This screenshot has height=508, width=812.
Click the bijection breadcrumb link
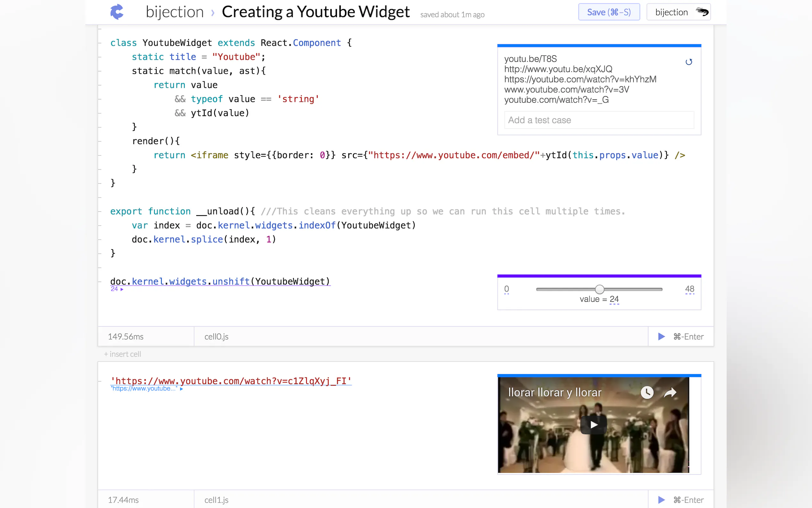coord(175,12)
